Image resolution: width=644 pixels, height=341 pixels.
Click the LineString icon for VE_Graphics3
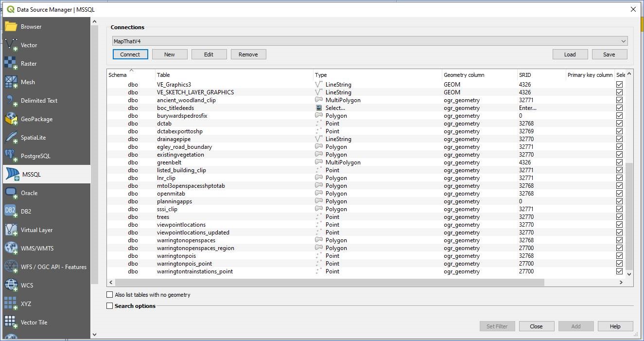click(319, 85)
